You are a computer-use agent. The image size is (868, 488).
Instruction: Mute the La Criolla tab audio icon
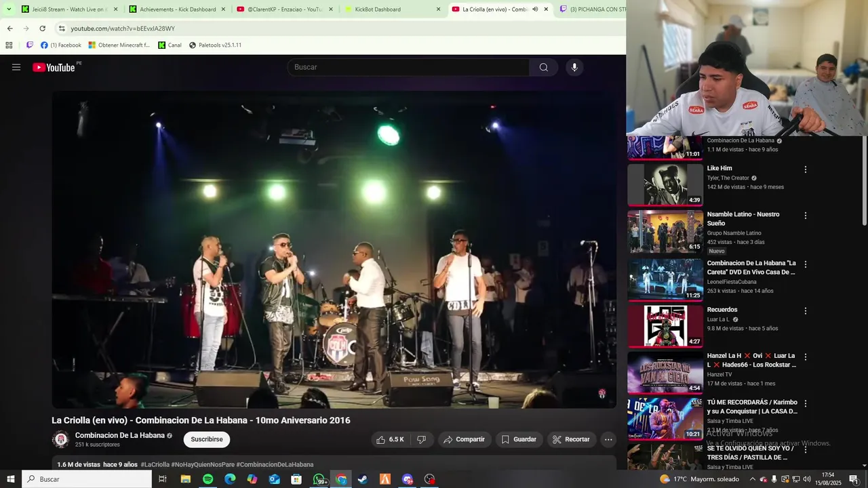[535, 9]
